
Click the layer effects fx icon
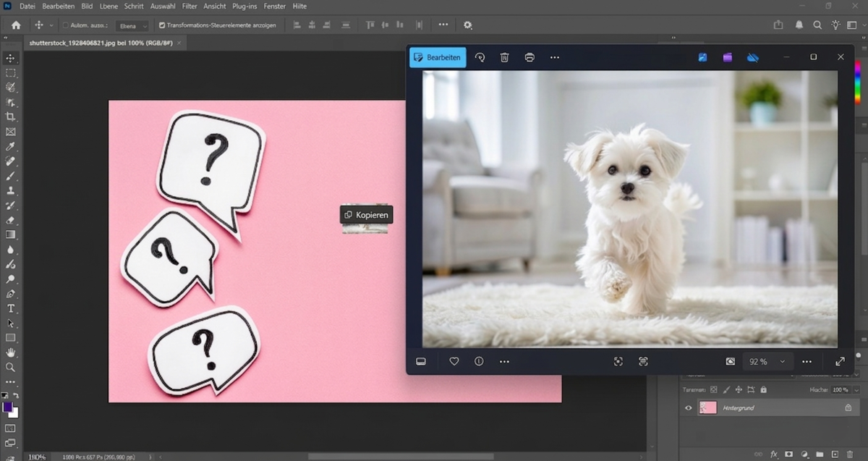coord(774,454)
